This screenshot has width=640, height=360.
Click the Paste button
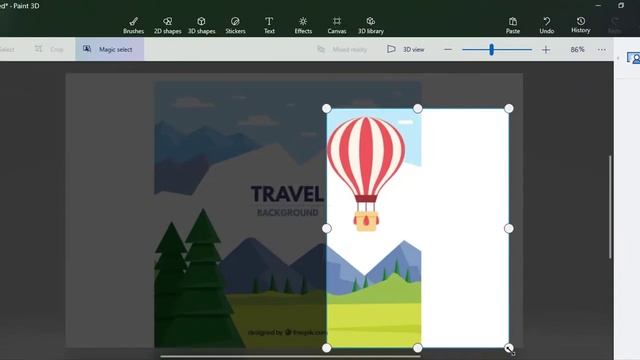pyautogui.click(x=513, y=25)
